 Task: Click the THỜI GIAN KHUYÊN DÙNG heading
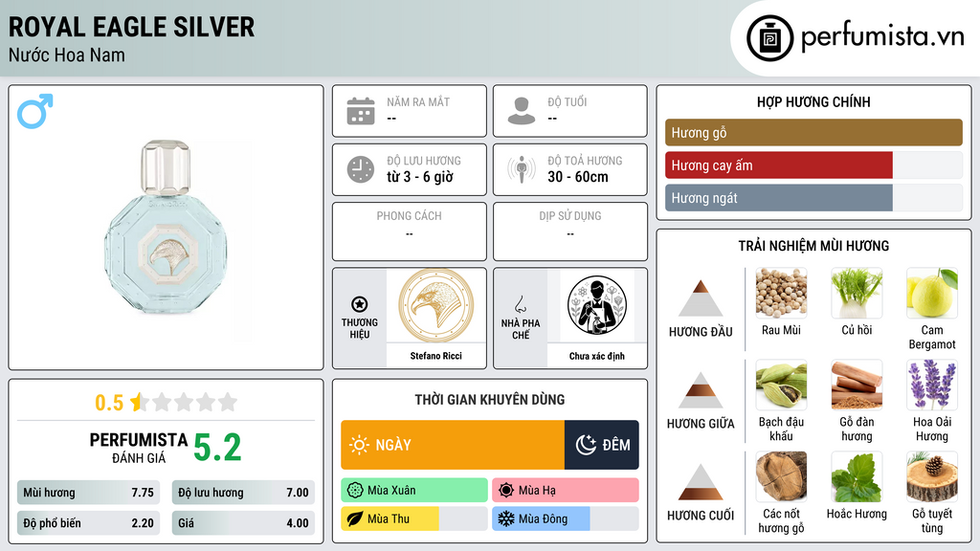coord(490,400)
